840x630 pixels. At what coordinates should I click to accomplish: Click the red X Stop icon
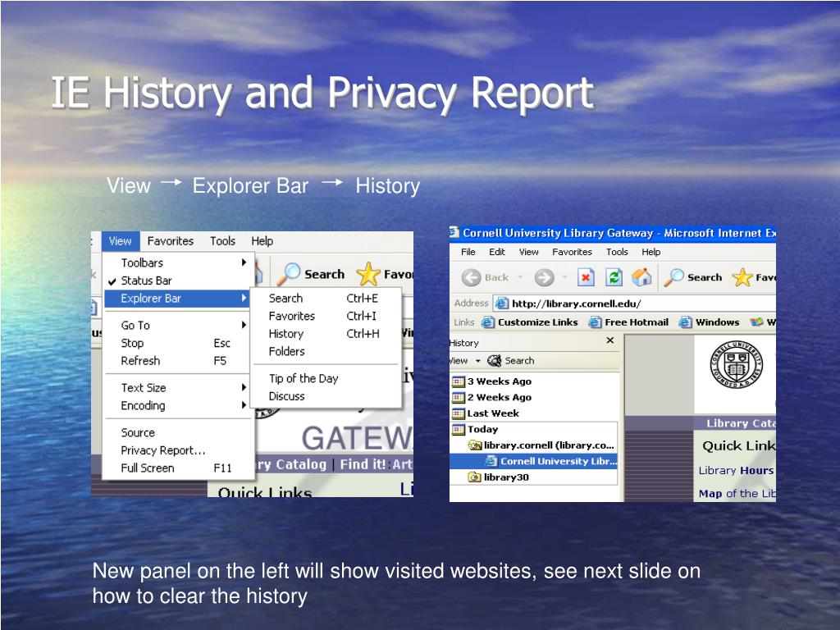586,277
